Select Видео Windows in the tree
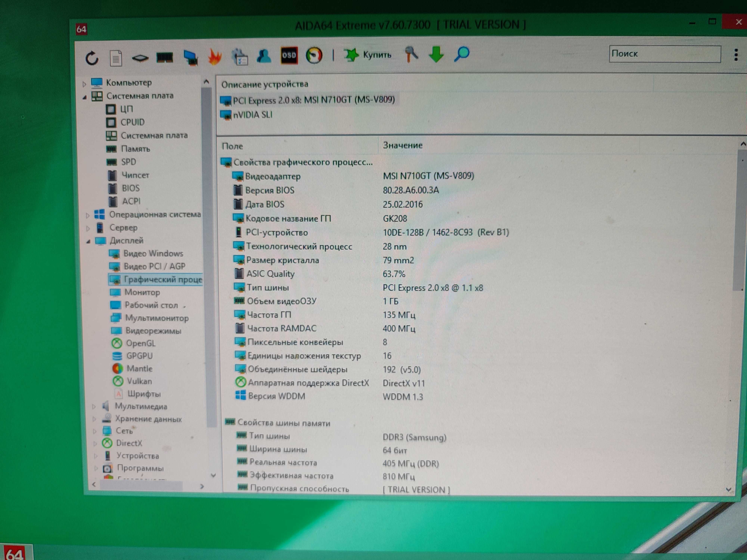 (146, 253)
